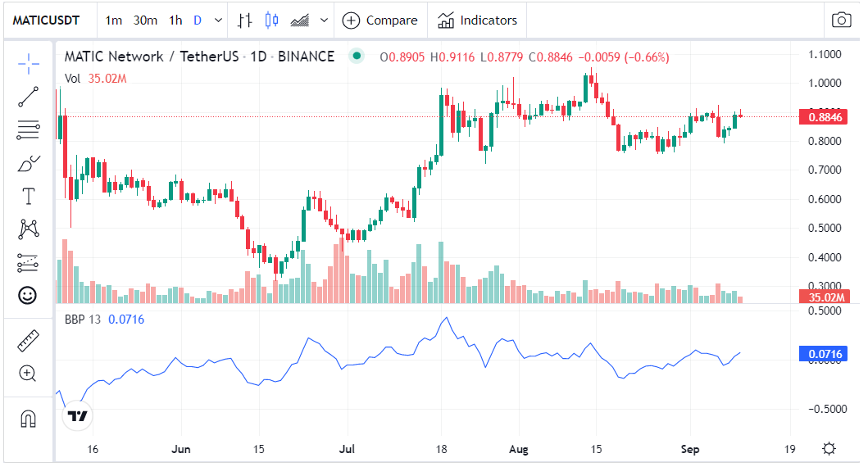The height and width of the screenshot is (467, 868).
Task: Click the 0.8846 current price label
Action: coord(824,116)
